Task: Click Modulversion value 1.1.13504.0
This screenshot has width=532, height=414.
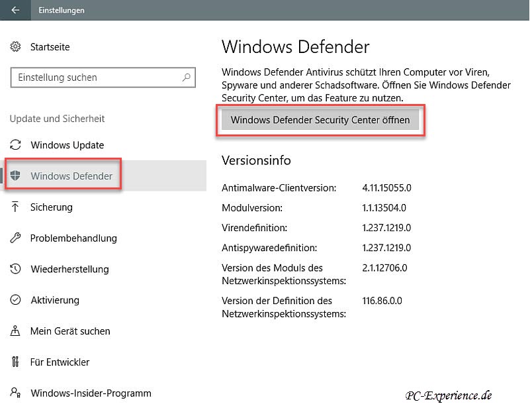Action: point(384,208)
